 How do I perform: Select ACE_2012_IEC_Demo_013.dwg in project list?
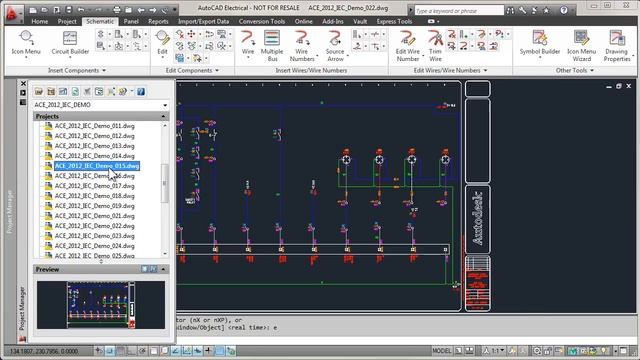coord(94,146)
